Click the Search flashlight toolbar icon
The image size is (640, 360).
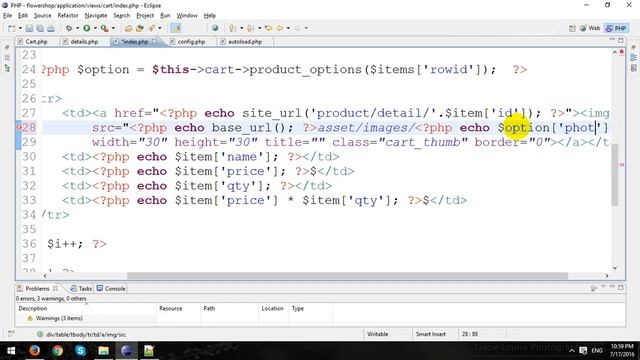[x=151, y=28]
